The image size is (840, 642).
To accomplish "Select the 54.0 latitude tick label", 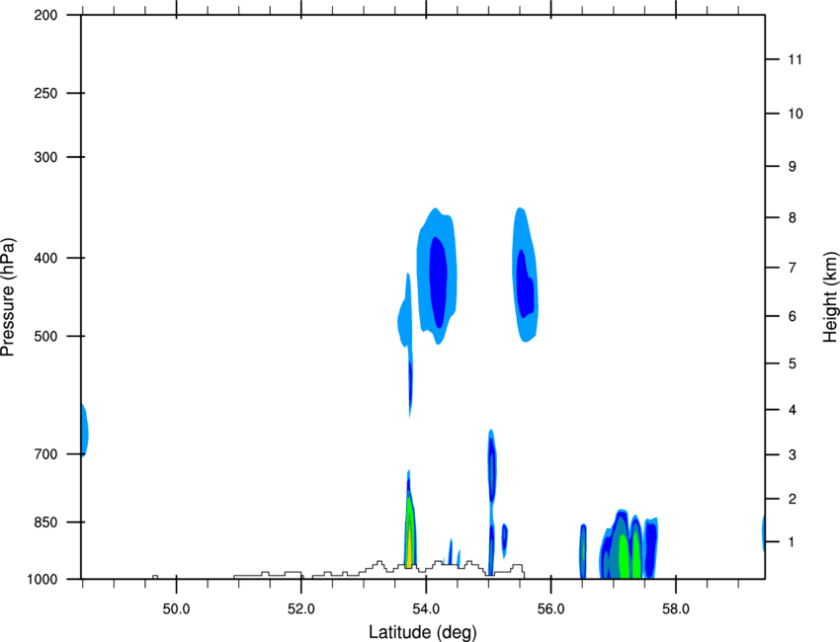I will (x=426, y=609).
